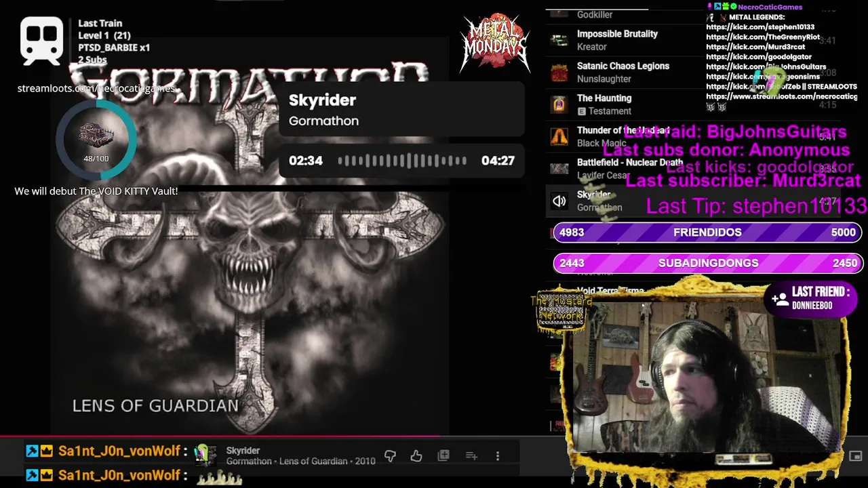868x488 pixels.
Task: Open the streamloots.com/necrocaticgames link in chat
Action: coord(781,97)
